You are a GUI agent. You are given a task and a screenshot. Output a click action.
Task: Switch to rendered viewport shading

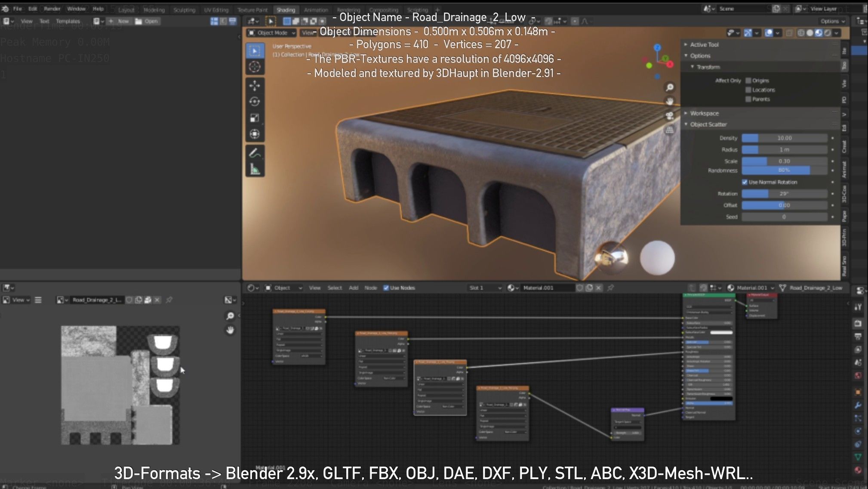coord(827,33)
